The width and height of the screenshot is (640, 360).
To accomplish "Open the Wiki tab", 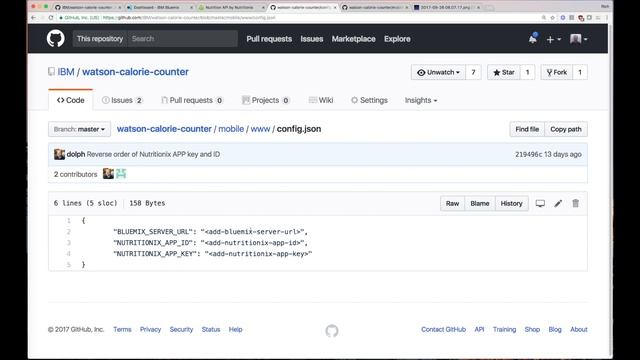I will tap(321, 100).
